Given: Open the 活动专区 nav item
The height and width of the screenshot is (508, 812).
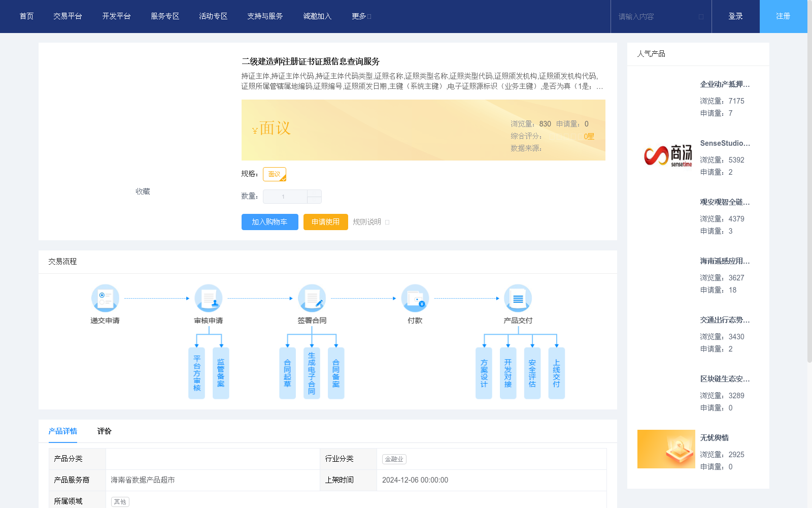Looking at the screenshot, I should [x=213, y=16].
